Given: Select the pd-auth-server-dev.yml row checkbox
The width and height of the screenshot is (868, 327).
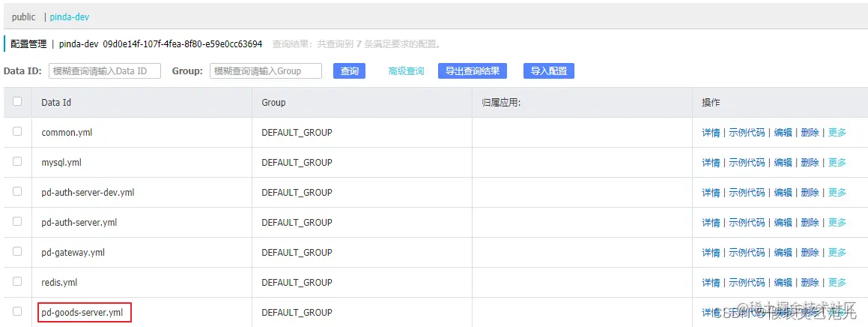Looking at the screenshot, I should coord(17,191).
